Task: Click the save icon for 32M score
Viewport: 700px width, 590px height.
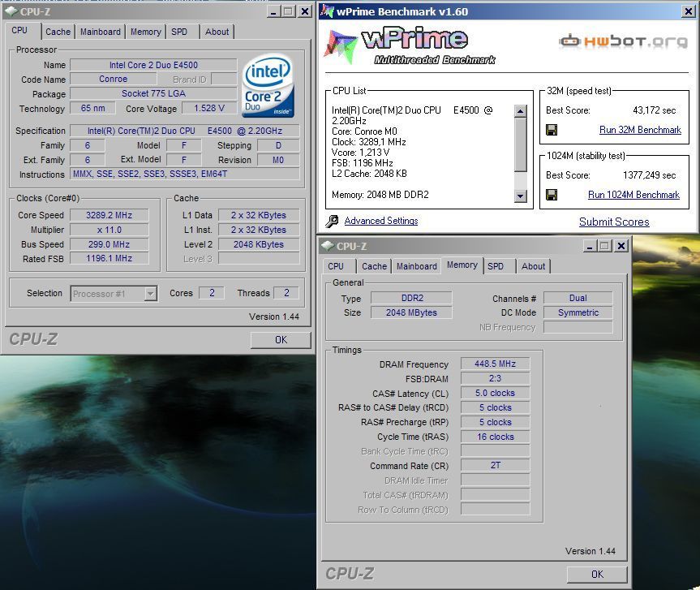Action: click(x=552, y=130)
